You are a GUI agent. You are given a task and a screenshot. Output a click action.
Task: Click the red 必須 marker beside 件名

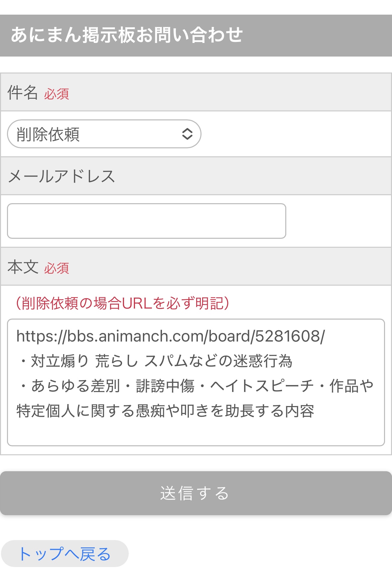coord(57,94)
